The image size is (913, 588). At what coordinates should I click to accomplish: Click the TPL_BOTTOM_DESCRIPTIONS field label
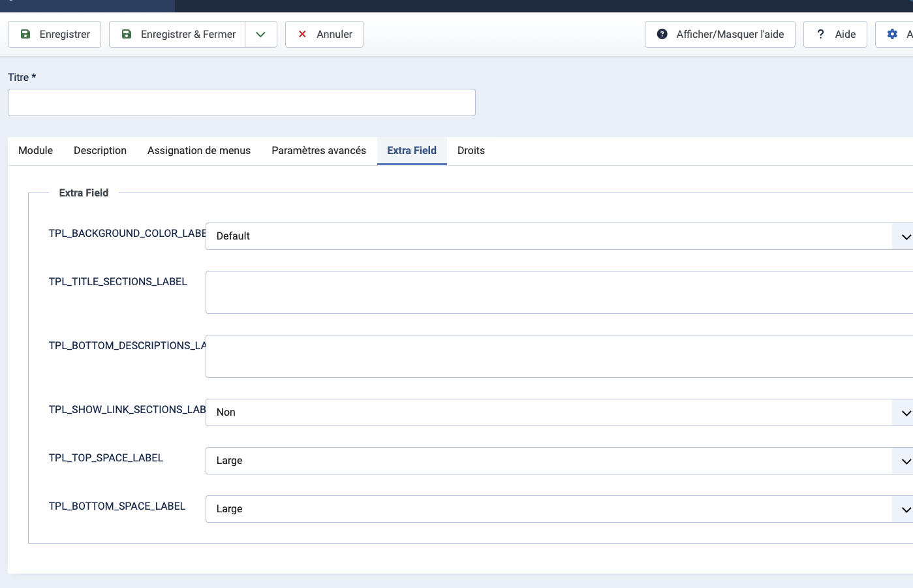point(127,346)
